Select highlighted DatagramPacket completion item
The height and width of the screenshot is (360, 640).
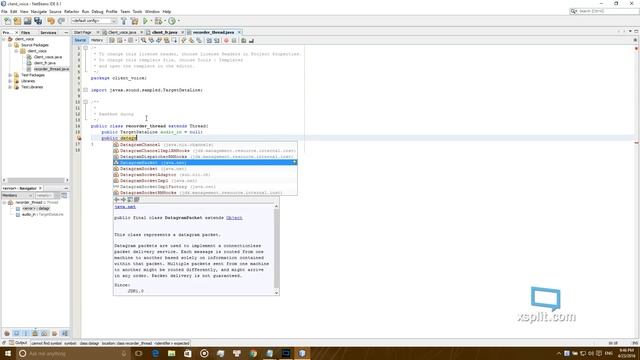205,162
